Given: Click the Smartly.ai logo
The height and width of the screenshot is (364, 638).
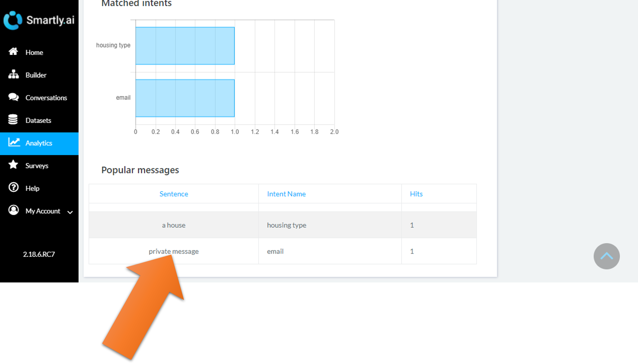Looking at the screenshot, I should coord(39,20).
